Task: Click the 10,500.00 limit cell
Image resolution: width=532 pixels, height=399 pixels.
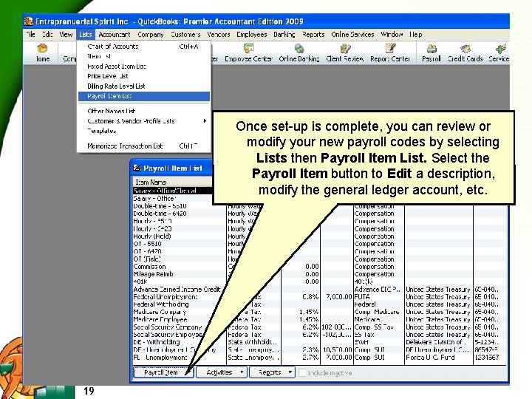Action: coord(337,349)
